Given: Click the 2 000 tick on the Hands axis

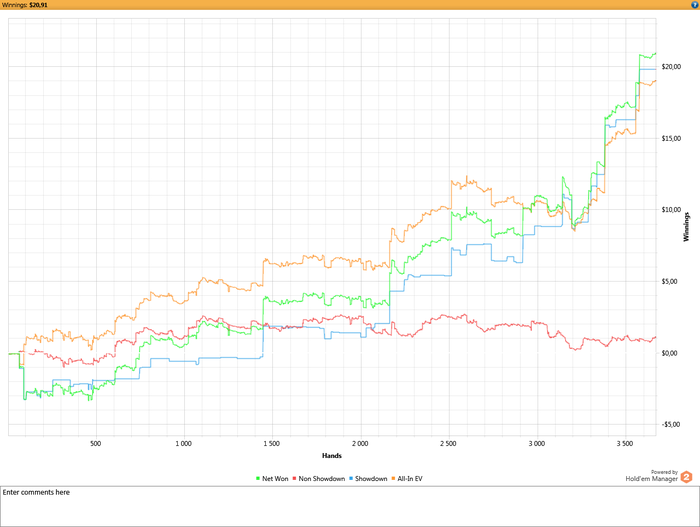Looking at the screenshot, I should pyautogui.click(x=360, y=441).
